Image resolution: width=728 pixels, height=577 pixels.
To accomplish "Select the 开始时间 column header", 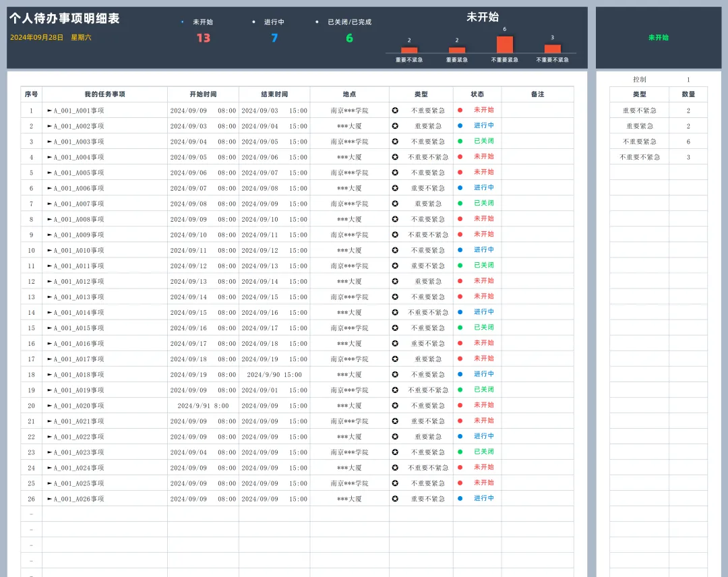I will [x=203, y=94].
